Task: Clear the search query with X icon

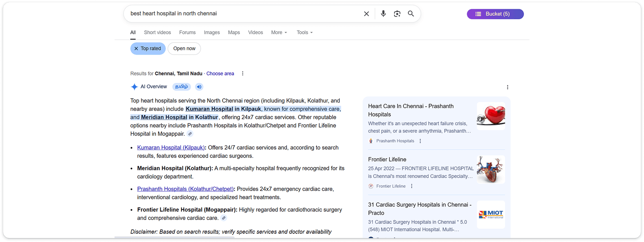Action: tap(366, 14)
